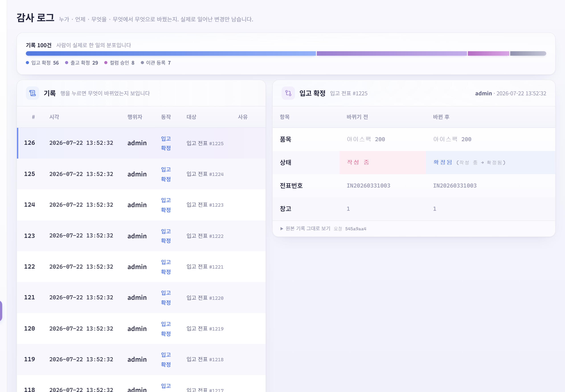Click the diff icon beside 입고 확정
The image size is (565, 392).
[288, 93]
